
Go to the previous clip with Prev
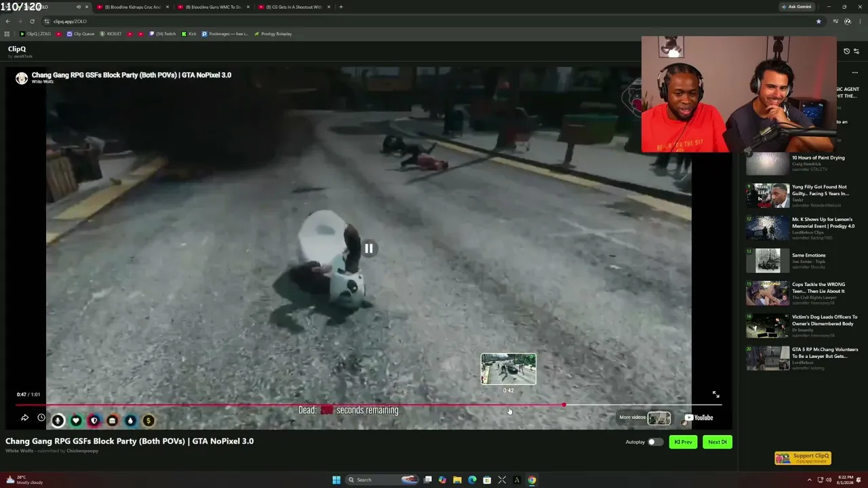[x=683, y=442]
